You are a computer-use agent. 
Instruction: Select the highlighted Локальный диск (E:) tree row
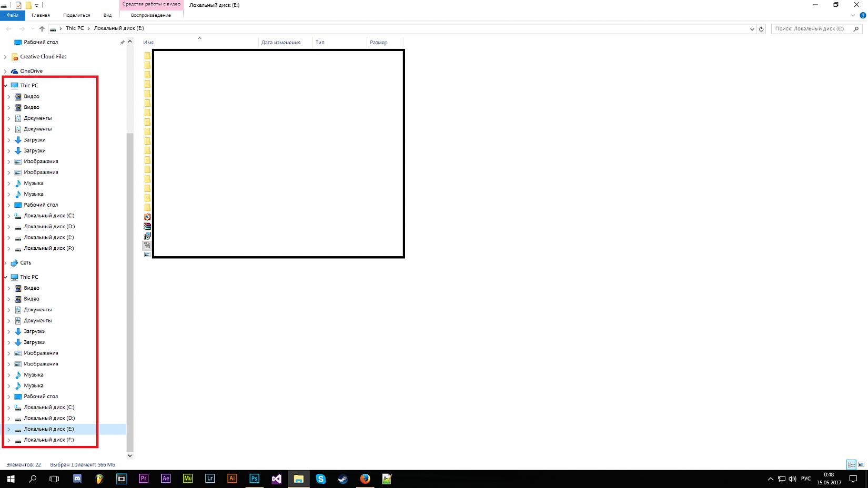coord(63,429)
